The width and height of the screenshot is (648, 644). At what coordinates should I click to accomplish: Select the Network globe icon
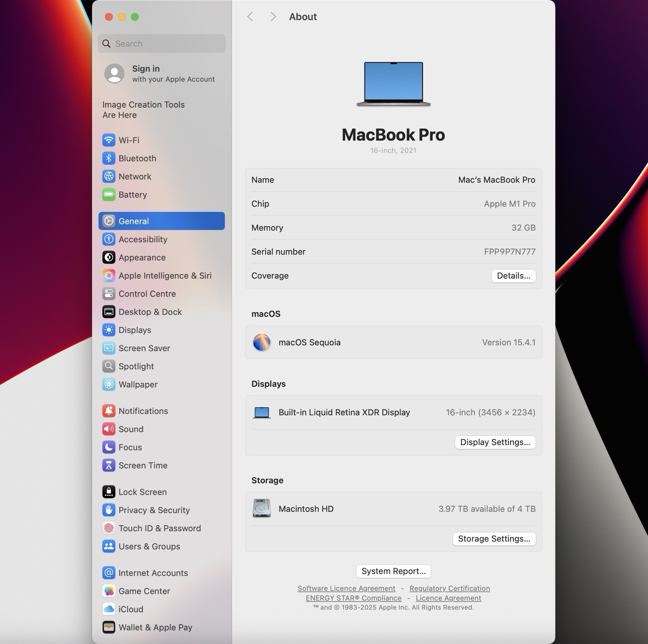(109, 177)
